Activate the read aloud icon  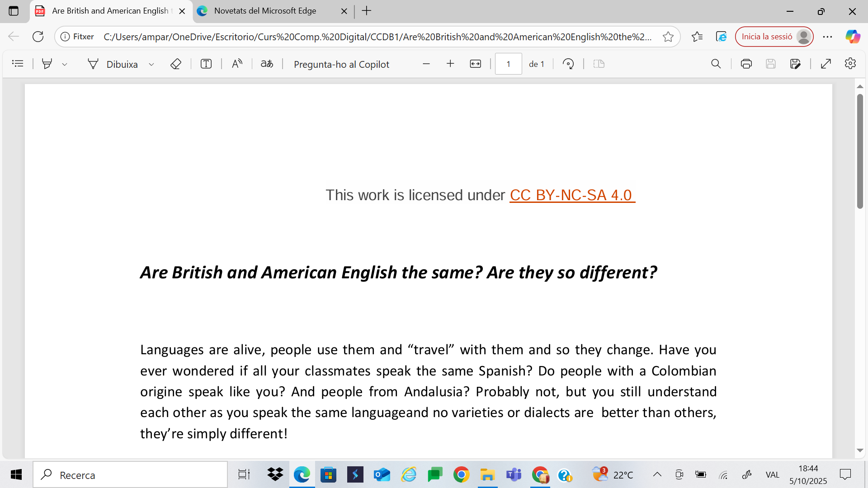click(x=237, y=64)
